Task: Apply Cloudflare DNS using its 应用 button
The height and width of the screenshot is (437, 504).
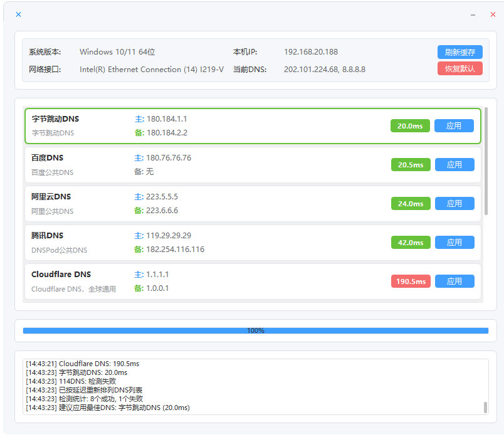Action: [x=454, y=282]
